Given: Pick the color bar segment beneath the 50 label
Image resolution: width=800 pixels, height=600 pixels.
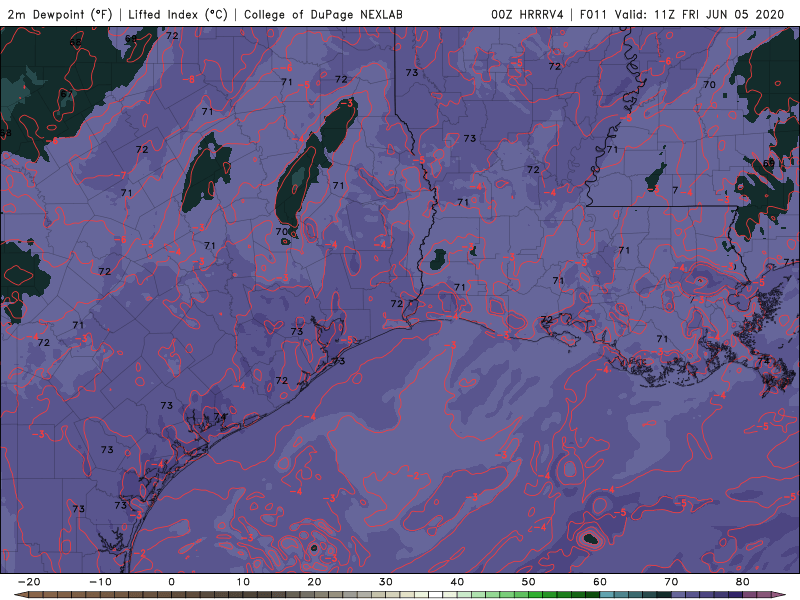Looking at the screenshot, I should [x=536, y=595].
